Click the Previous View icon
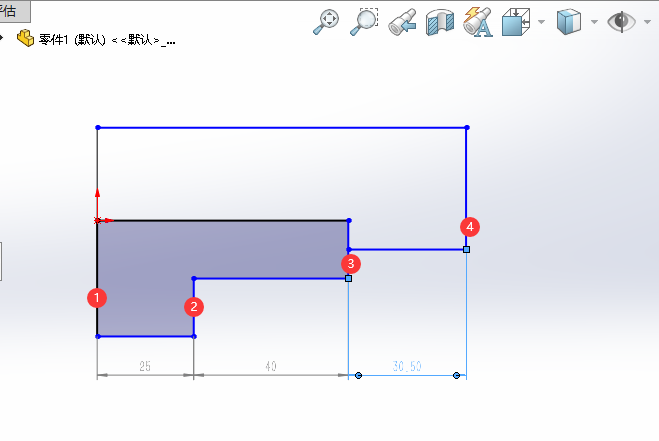 point(402,22)
